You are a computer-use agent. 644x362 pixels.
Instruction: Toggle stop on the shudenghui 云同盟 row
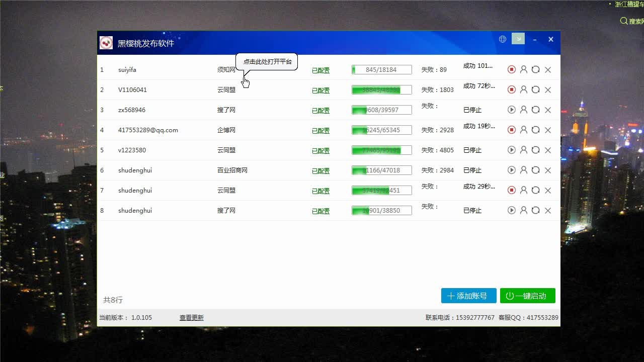pyautogui.click(x=511, y=190)
